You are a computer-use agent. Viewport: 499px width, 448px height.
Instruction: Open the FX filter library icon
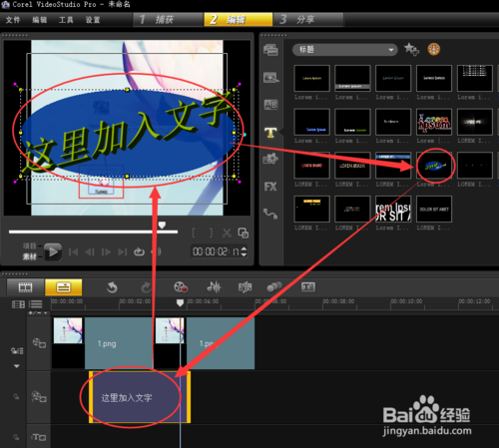point(270,187)
